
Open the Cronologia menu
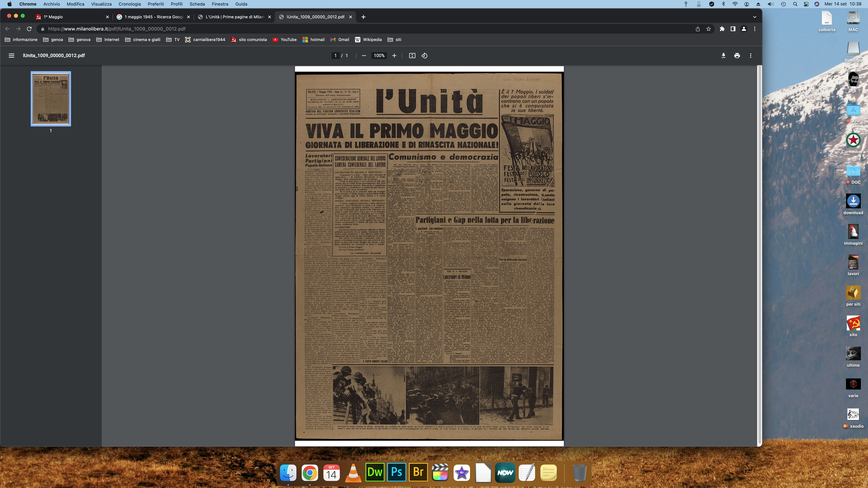[x=129, y=4]
